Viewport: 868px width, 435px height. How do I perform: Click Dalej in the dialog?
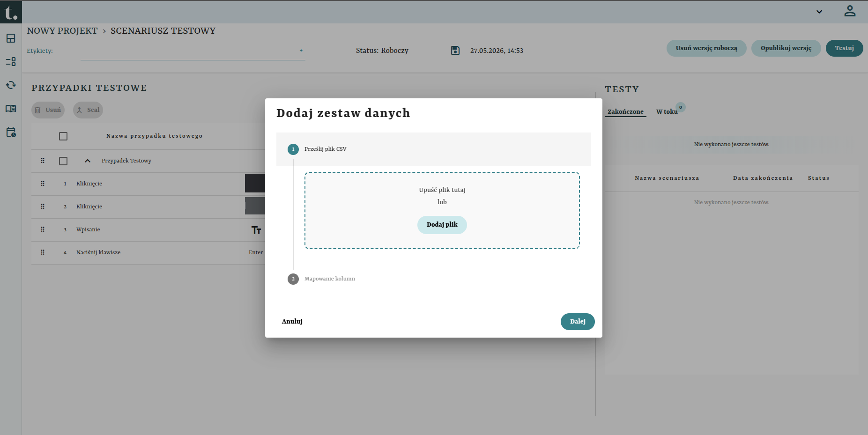578,322
